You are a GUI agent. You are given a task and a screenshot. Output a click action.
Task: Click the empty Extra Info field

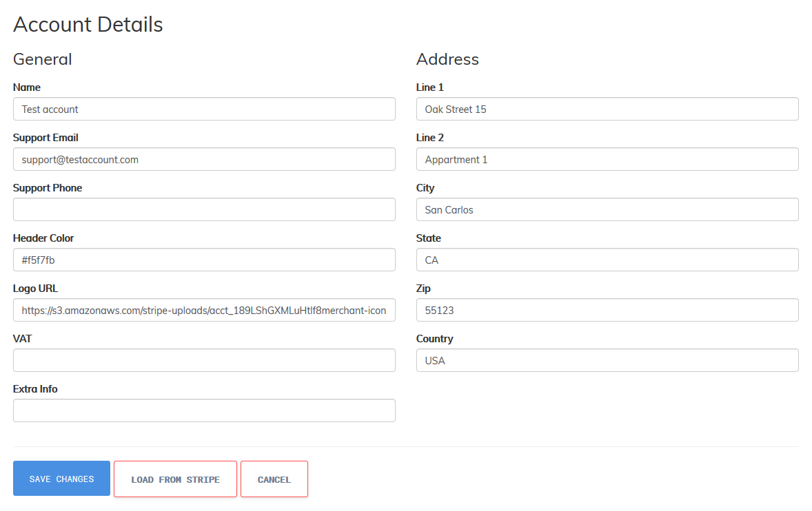click(204, 410)
